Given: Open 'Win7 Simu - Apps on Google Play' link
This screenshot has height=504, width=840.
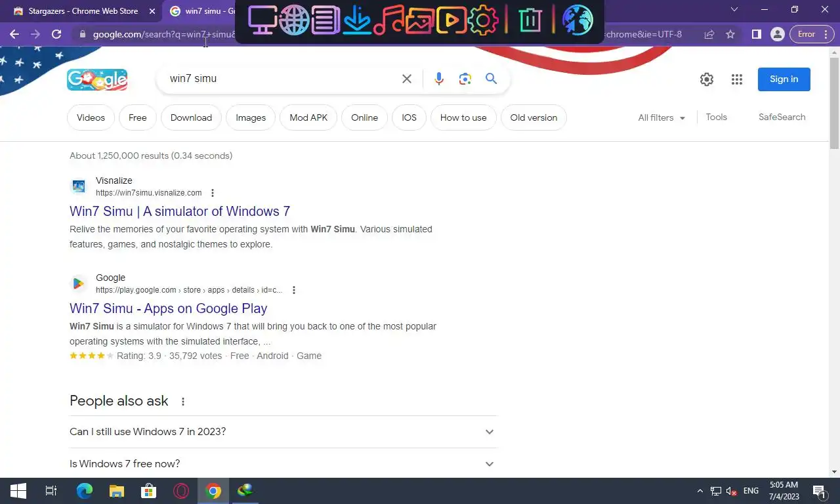Looking at the screenshot, I should coord(169,308).
